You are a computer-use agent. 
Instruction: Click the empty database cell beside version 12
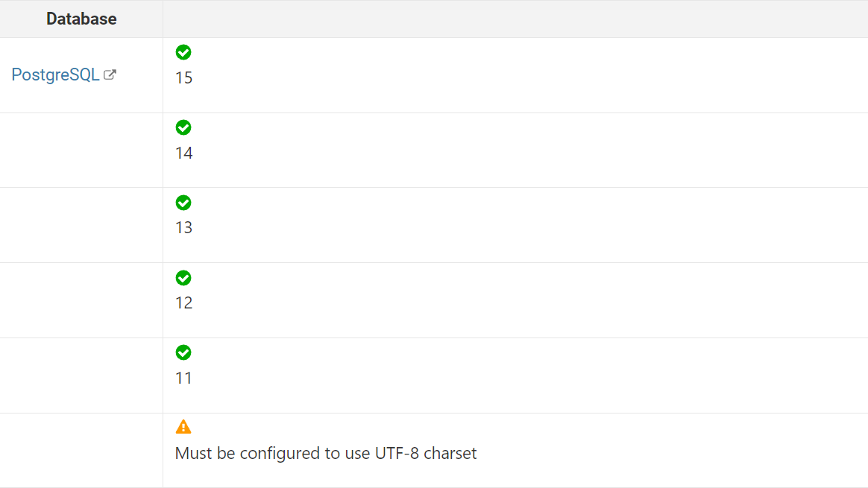click(81, 300)
